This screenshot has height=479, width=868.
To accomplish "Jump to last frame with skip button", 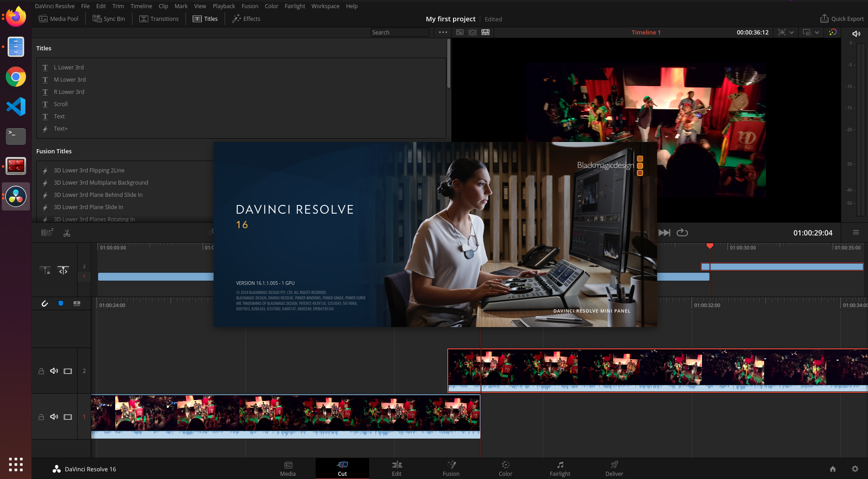I will pos(664,233).
